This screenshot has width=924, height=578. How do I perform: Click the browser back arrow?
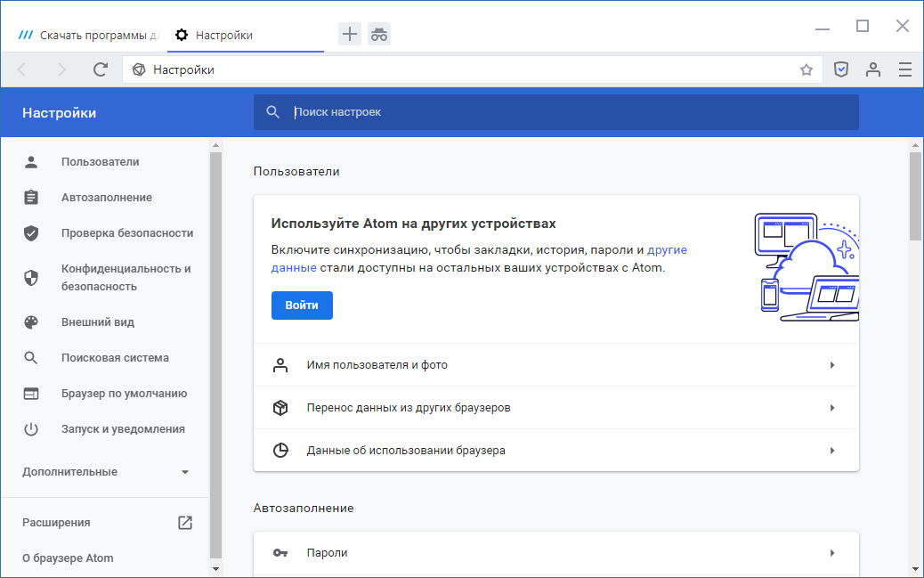21,69
